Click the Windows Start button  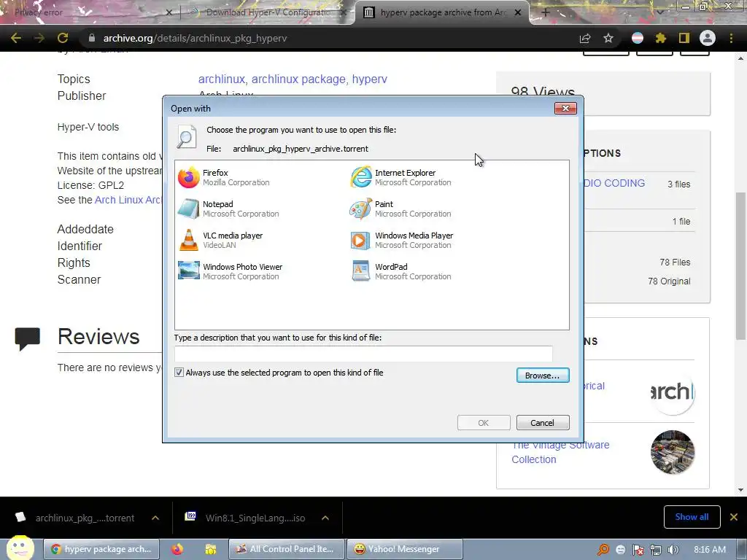20,548
